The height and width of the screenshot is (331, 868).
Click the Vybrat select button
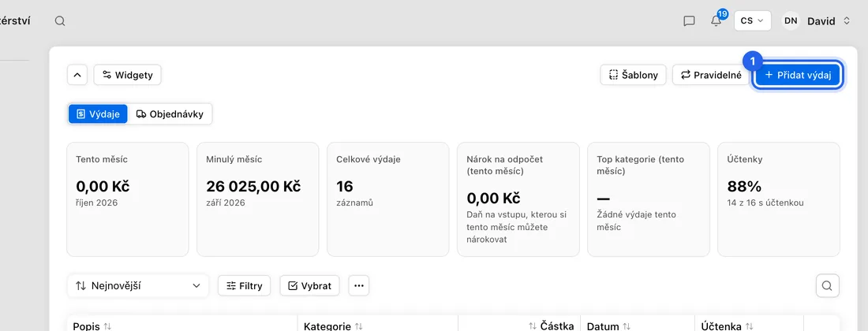coord(309,286)
